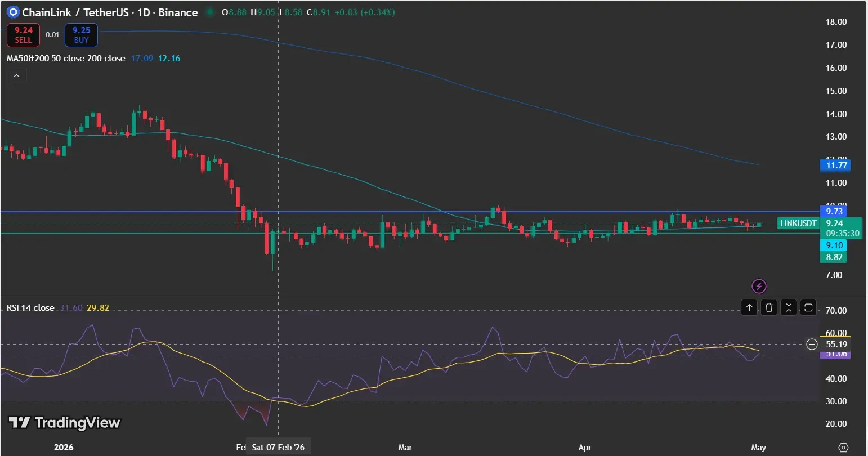Click the Sat 07 Feb '26 date label
The height and width of the screenshot is (456, 868).
point(278,447)
